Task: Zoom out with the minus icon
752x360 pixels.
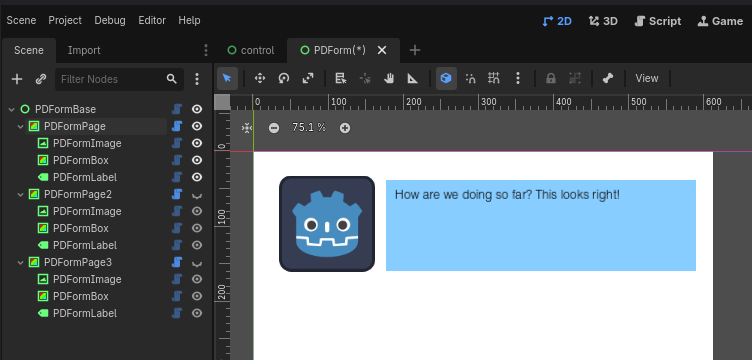Action: 274,128
